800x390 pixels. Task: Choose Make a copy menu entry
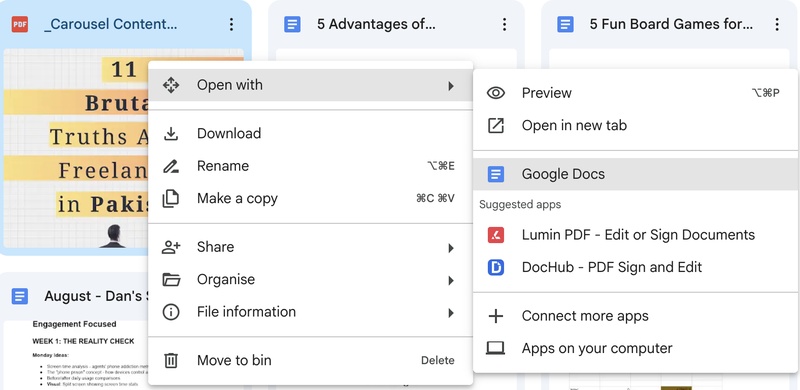point(310,199)
